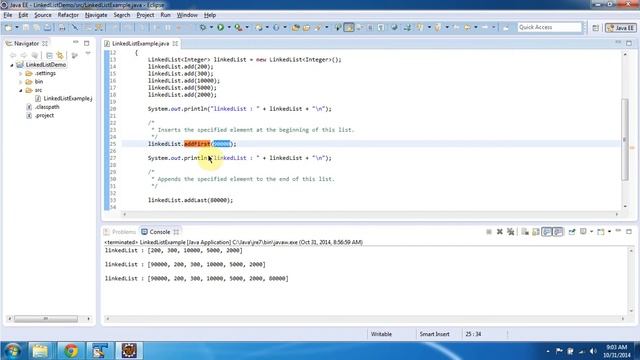The width and height of the screenshot is (640, 360).
Task: Open Chrome from the Windows taskbar
Action: pos(71,351)
